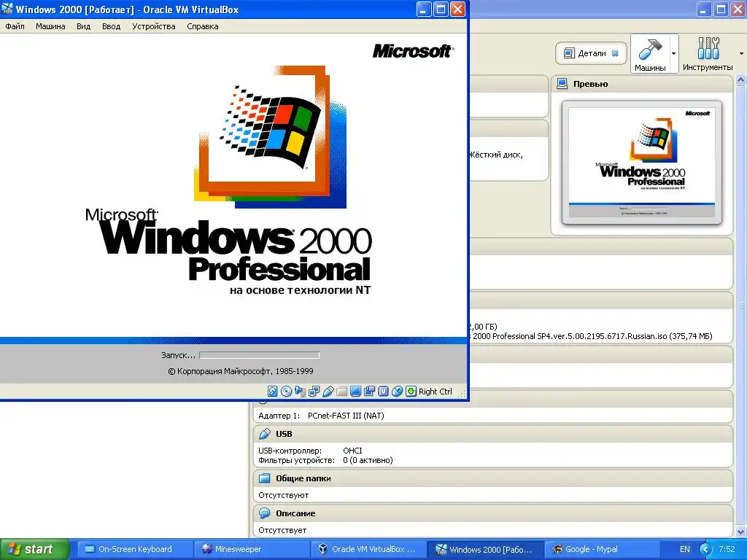The height and width of the screenshot is (560, 747).
Task: Click the shared folders status icon
Action: tap(341, 392)
